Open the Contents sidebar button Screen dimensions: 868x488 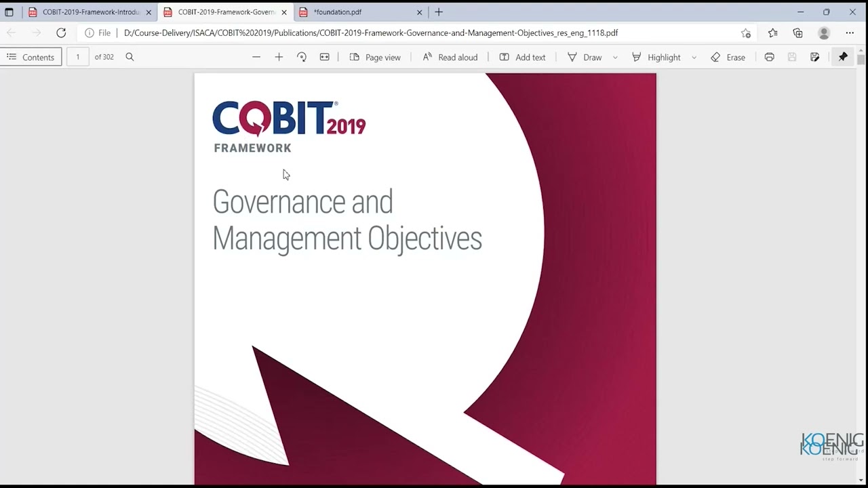tap(31, 57)
